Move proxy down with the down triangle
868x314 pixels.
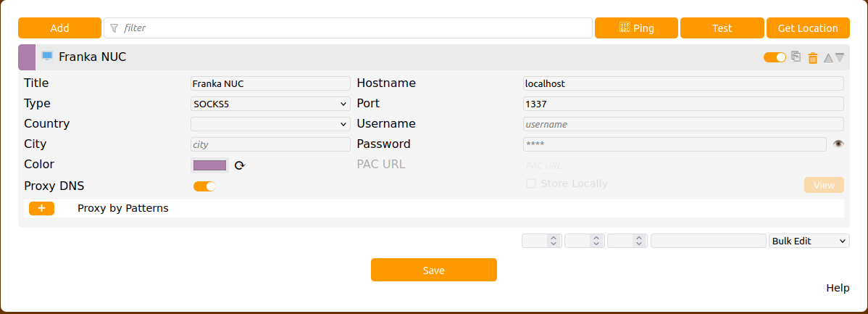tap(840, 58)
